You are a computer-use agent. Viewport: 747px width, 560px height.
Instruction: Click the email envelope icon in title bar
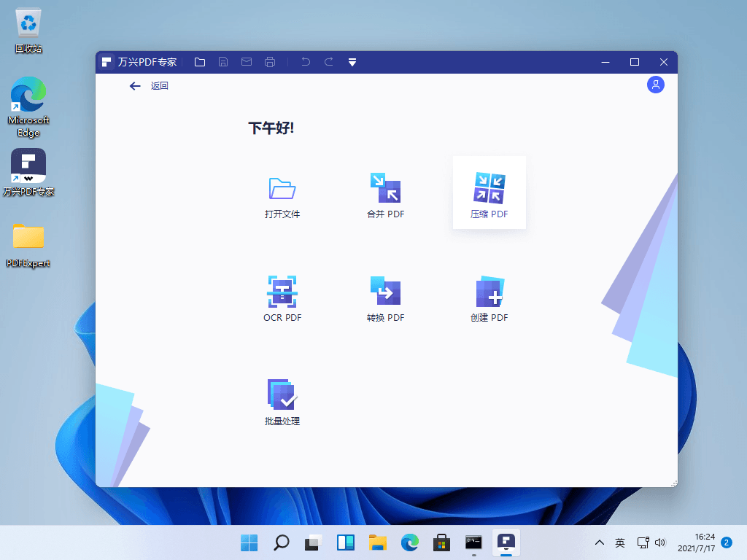(x=247, y=62)
